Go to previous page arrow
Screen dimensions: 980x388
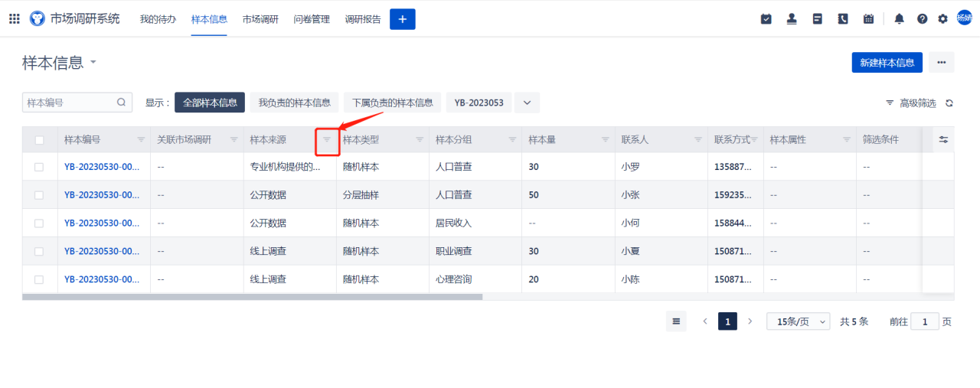click(705, 321)
